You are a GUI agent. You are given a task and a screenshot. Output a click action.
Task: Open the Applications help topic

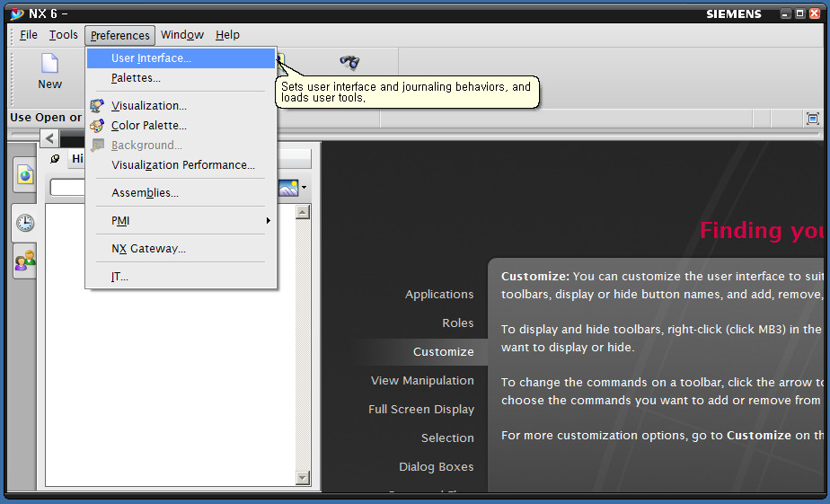coord(439,295)
